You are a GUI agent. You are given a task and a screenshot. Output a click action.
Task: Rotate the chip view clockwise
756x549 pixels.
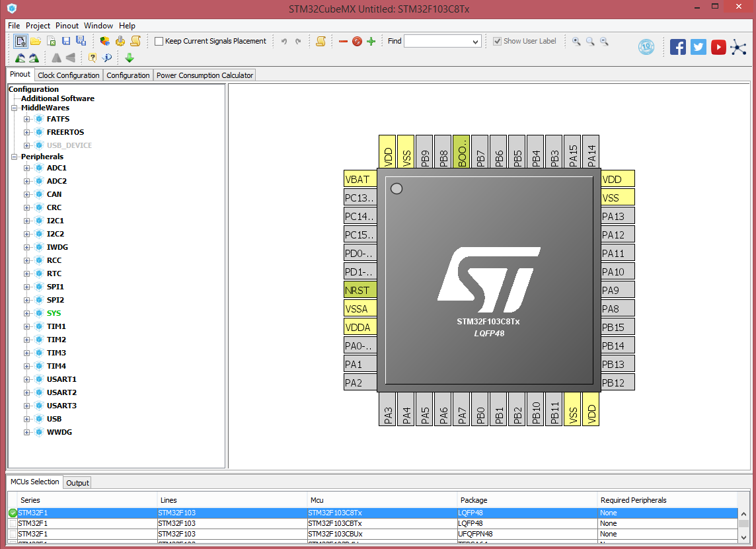pyautogui.click(x=34, y=58)
